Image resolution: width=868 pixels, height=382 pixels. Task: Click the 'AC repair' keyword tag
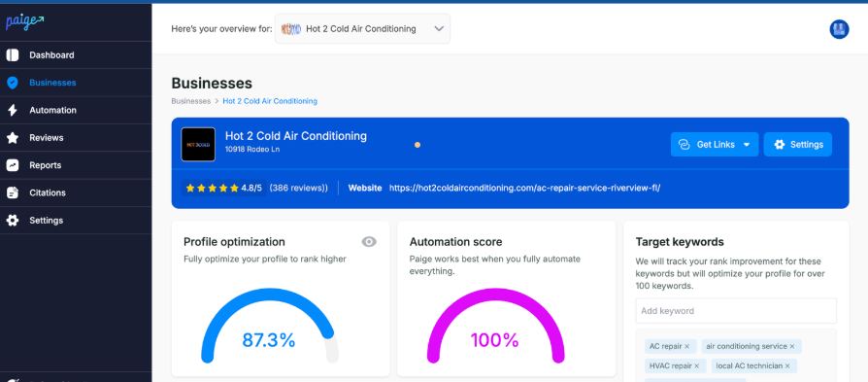[x=669, y=346]
